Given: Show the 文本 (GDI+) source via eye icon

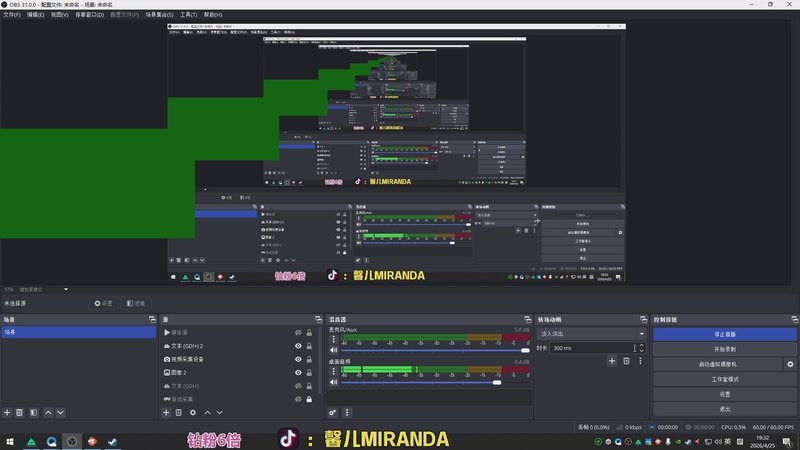Looking at the screenshot, I should click(298, 386).
